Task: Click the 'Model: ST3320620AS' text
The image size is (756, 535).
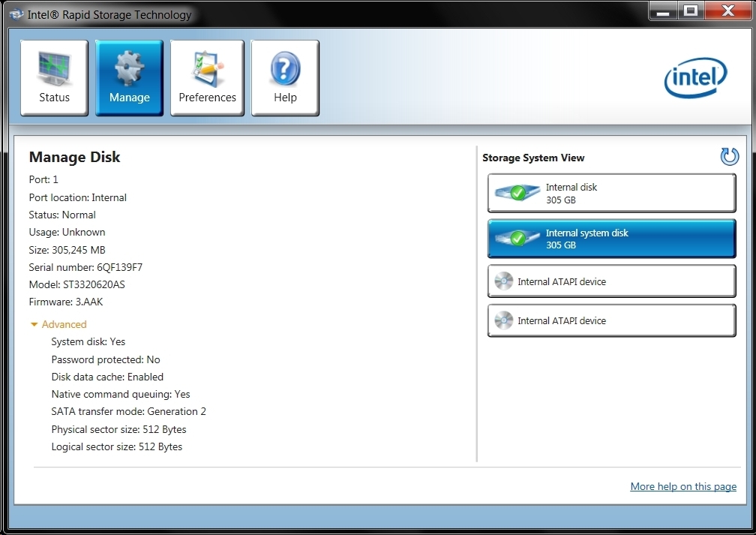Action: [x=76, y=284]
